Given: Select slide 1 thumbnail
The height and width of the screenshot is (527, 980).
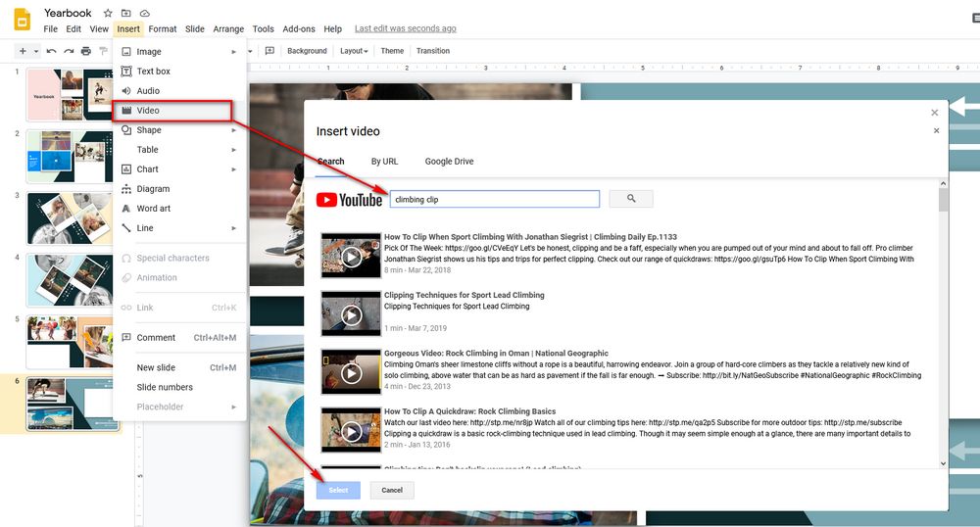Looking at the screenshot, I should pyautogui.click(x=70, y=95).
